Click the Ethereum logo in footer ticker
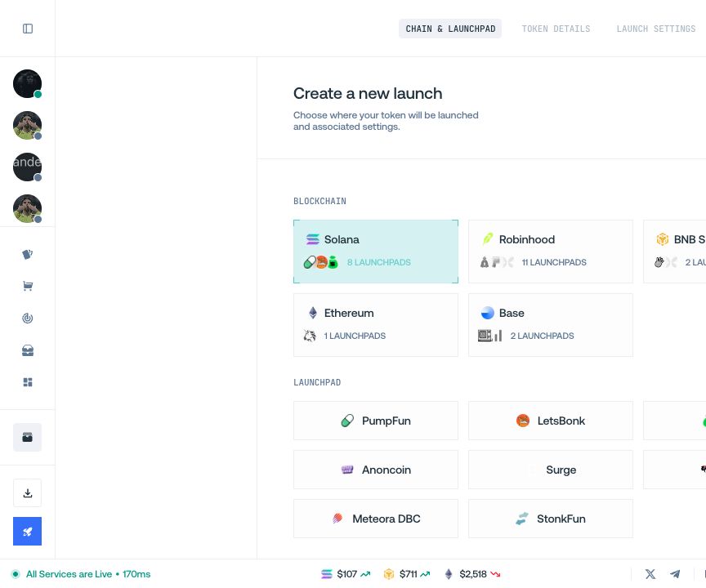This screenshot has width=706, height=588. click(x=449, y=574)
